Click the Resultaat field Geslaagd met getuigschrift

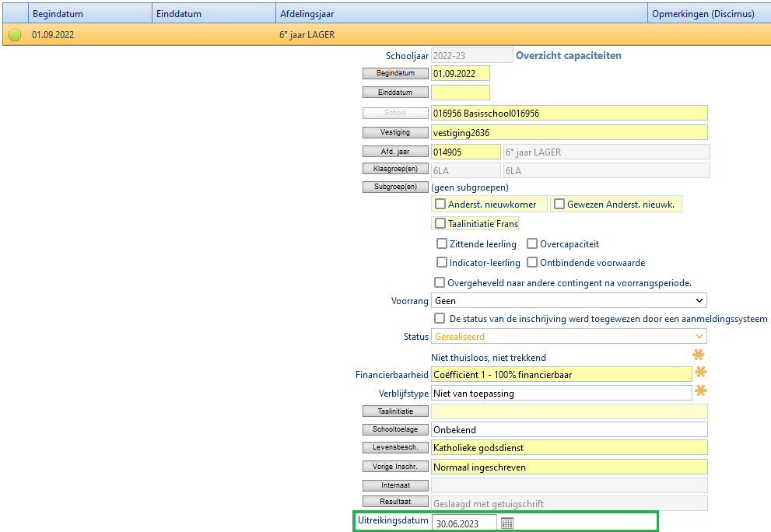[x=569, y=503]
